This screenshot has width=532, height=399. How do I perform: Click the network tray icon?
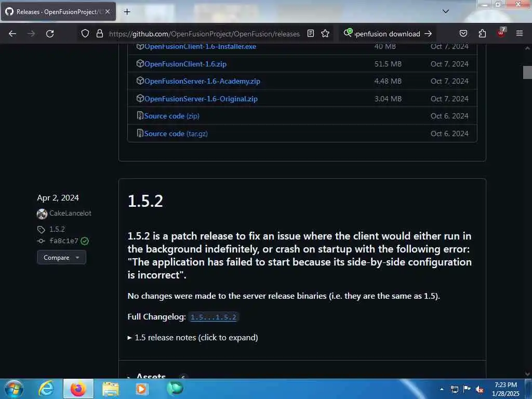454,390
